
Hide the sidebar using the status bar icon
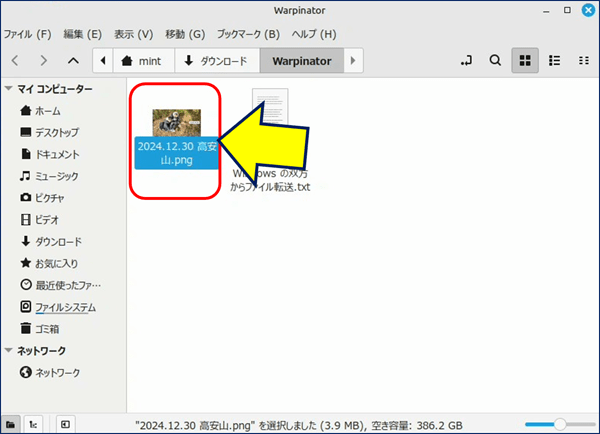[65, 424]
